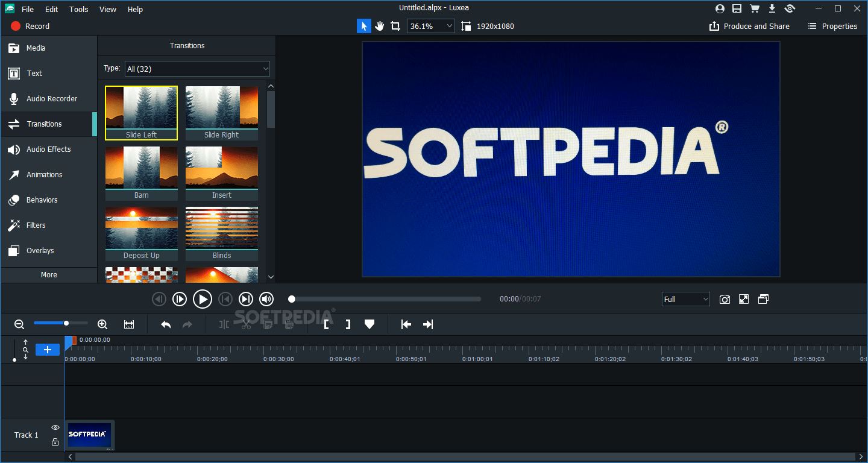Image resolution: width=868 pixels, height=463 pixels.
Task: Open the Filters panel
Action: (x=48, y=225)
